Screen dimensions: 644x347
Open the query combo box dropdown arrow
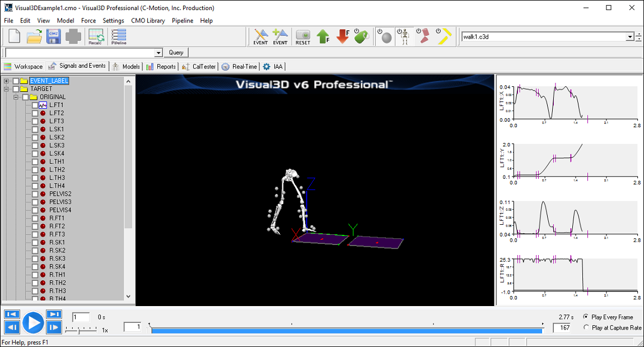(x=158, y=53)
